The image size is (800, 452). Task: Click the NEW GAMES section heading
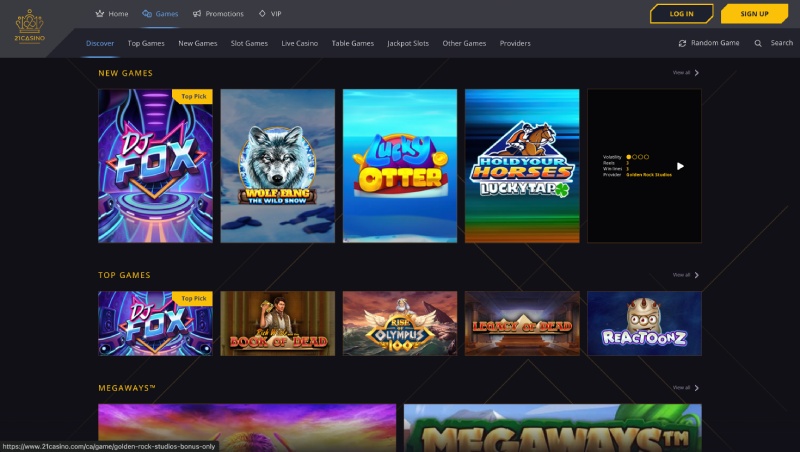pos(126,73)
